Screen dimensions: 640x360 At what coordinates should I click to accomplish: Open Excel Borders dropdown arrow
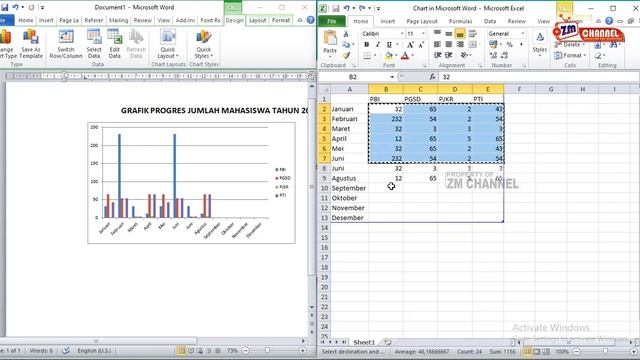(375, 55)
